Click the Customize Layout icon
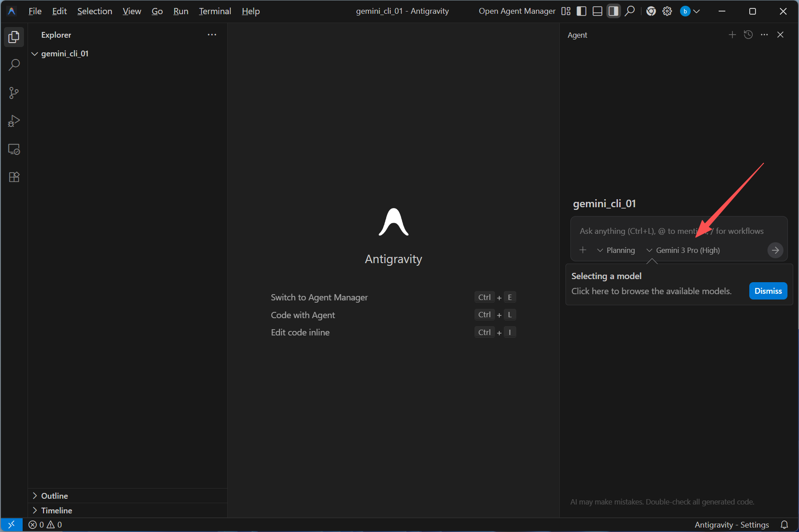Image resolution: width=799 pixels, height=532 pixels. (566, 11)
